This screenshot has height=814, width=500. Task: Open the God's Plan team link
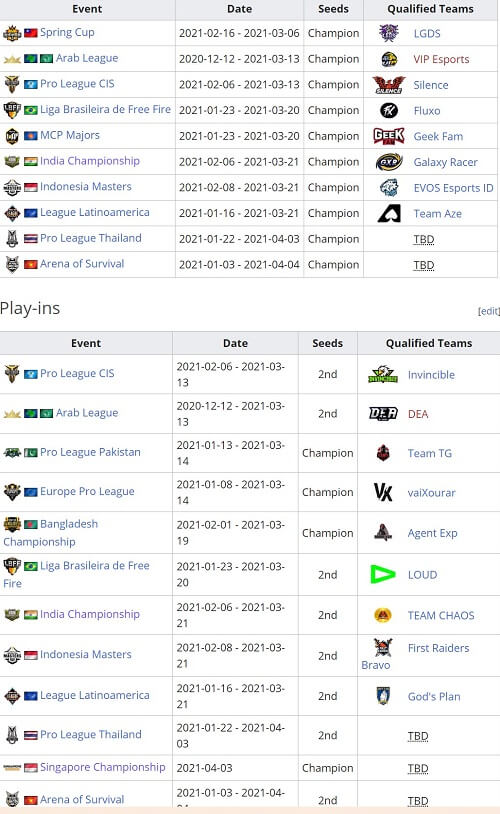[x=434, y=697]
